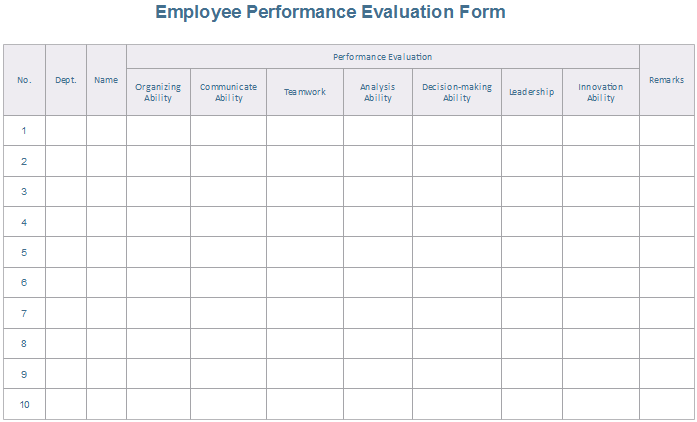Screen dimensions: 697x422
Task: Select the Communicate Ability header cell
Action: pos(228,92)
